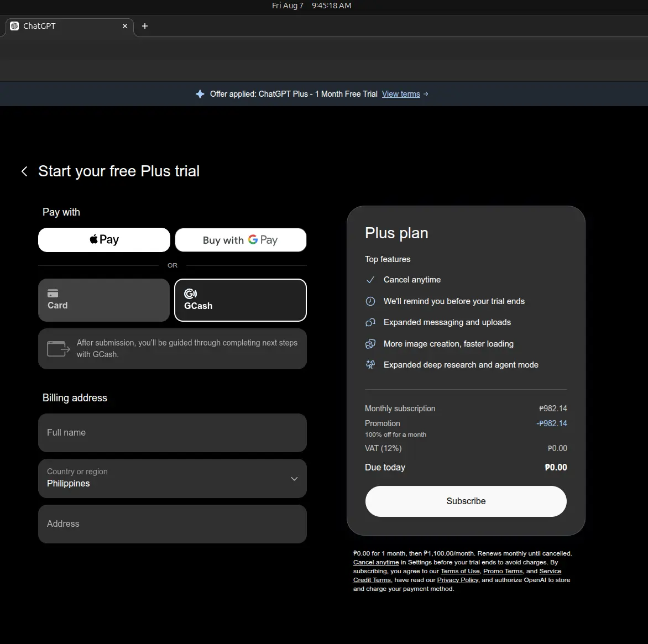Click the Monthly subscription ₱982.14 price
The image size is (648, 644).
[553, 409]
